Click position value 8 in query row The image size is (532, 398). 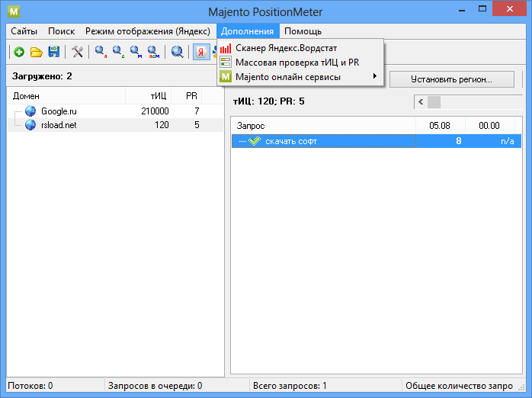click(x=458, y=141)
